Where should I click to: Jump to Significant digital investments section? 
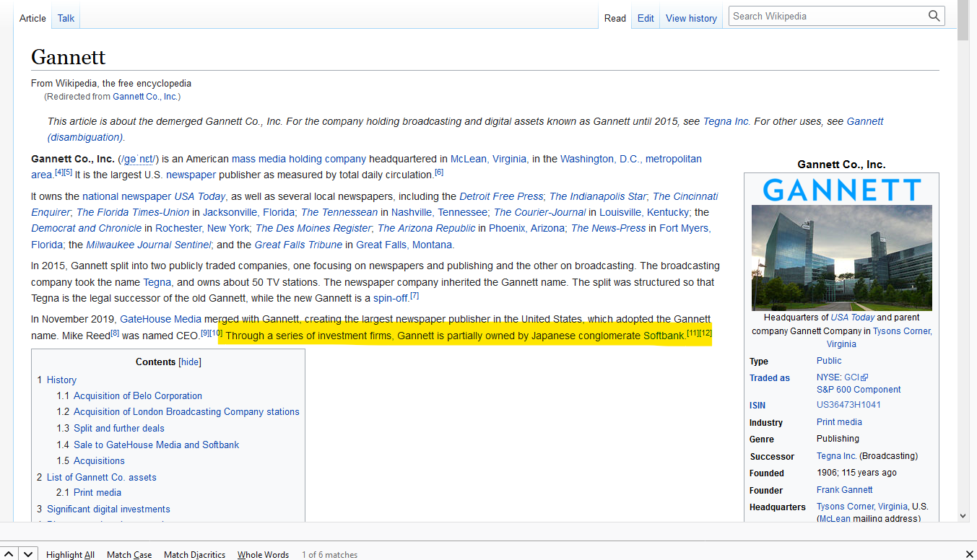pyautogui.click(x=108, y=509)
